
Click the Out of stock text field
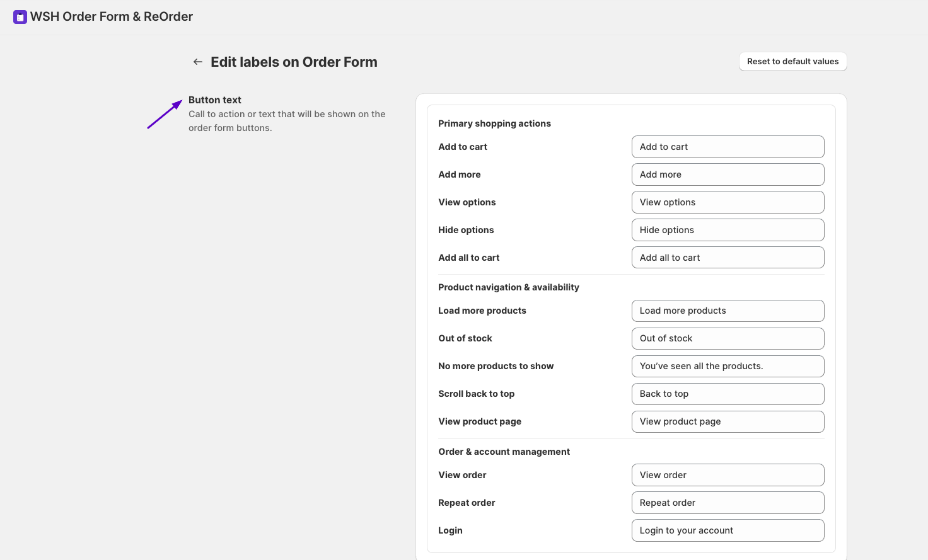click(x=728, y=338)
